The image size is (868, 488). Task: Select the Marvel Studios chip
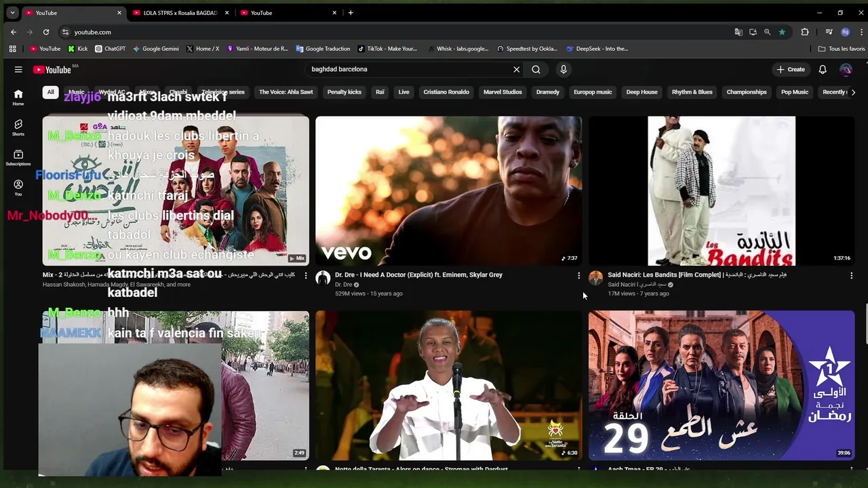502,92
